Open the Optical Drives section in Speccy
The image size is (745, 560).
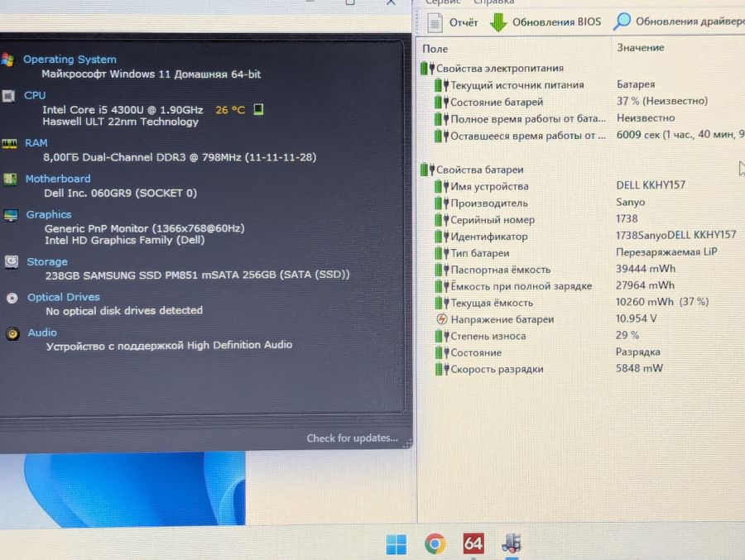[x=63, y=297]
